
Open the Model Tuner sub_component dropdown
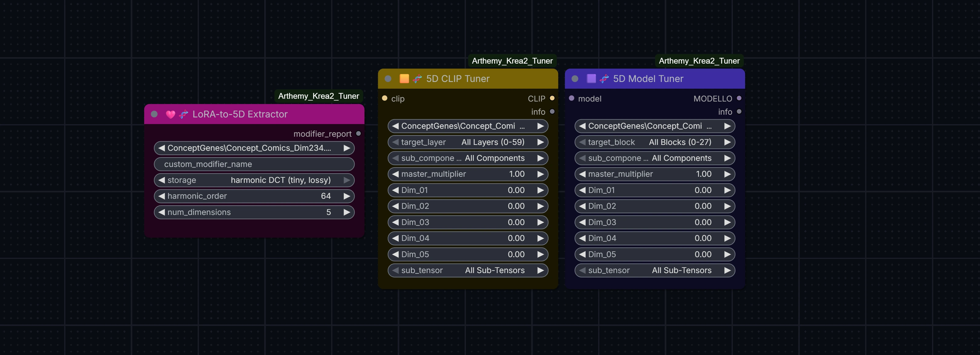[x=655, y=158]
